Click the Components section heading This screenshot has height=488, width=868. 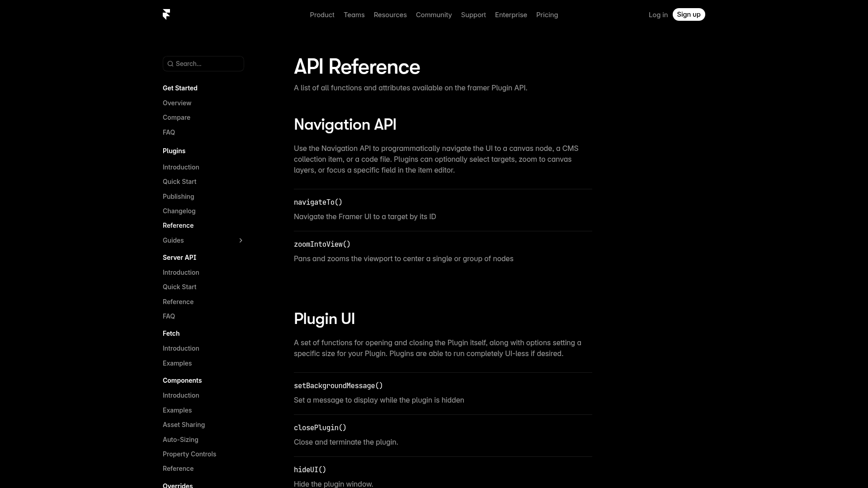point(182,380)
